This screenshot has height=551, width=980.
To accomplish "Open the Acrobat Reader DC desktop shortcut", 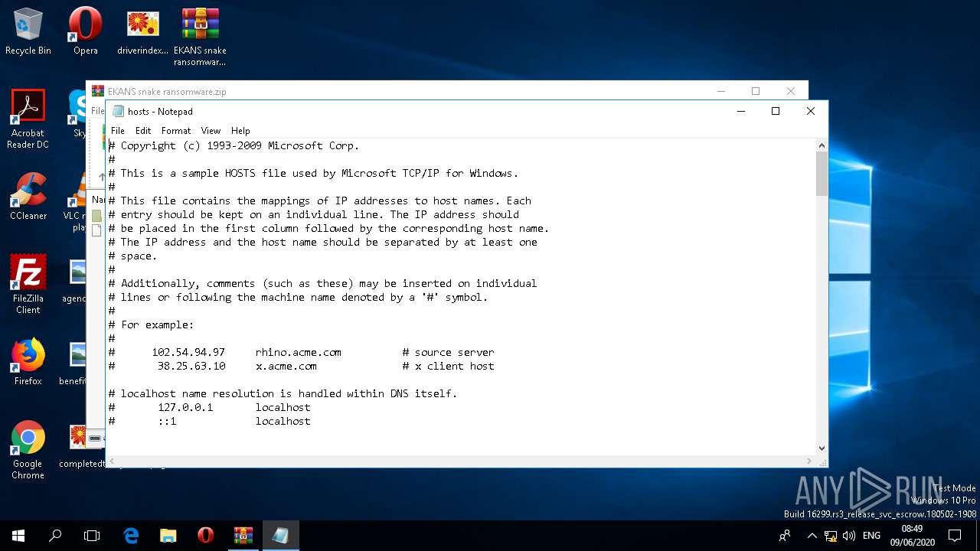I will pyautogui.click(x=28, y=119).
